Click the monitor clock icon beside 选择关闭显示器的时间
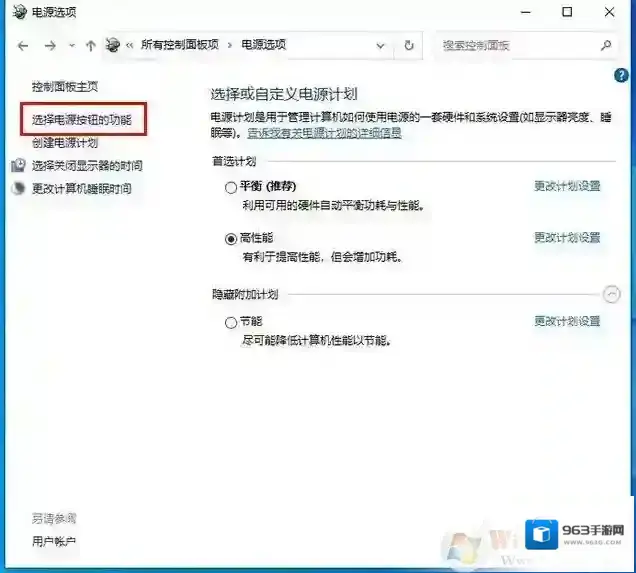The height and width of the screenshot is (573, 636). click(18, 165)
